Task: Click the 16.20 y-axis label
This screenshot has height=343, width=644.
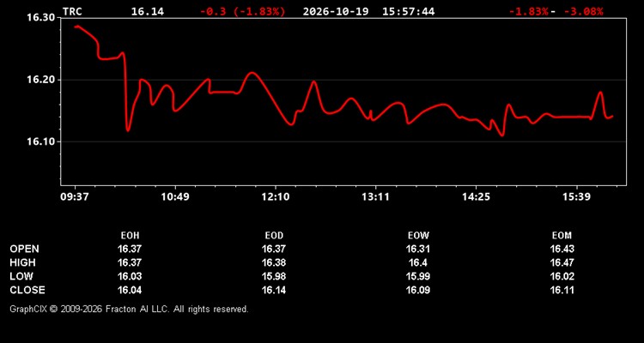Action: coord(40,80)
